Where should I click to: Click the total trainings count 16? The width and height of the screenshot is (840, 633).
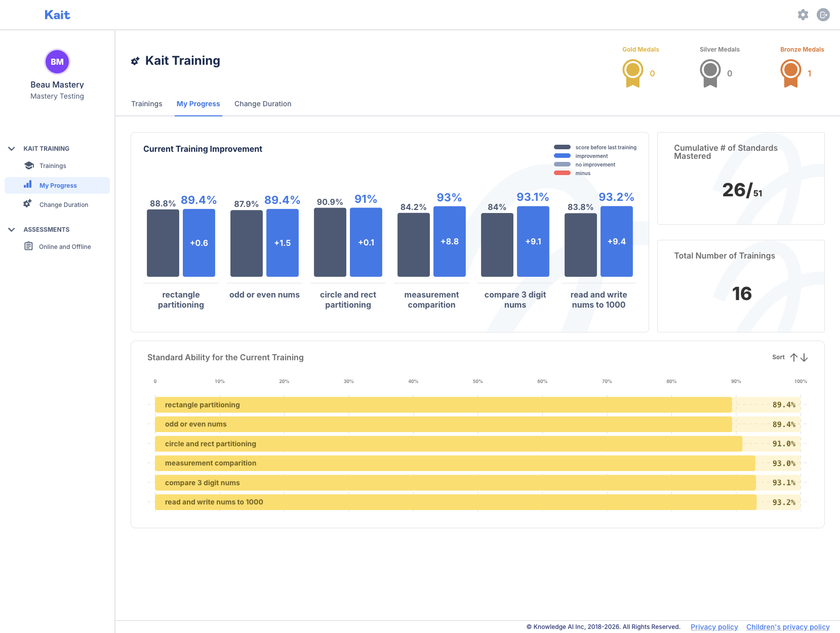[x=742, y=293]
